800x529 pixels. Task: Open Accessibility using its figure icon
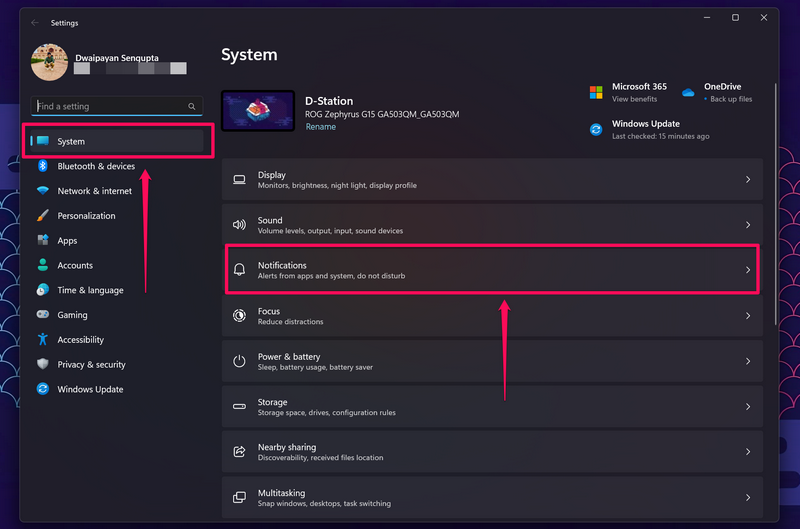click(x=43, y=340)
